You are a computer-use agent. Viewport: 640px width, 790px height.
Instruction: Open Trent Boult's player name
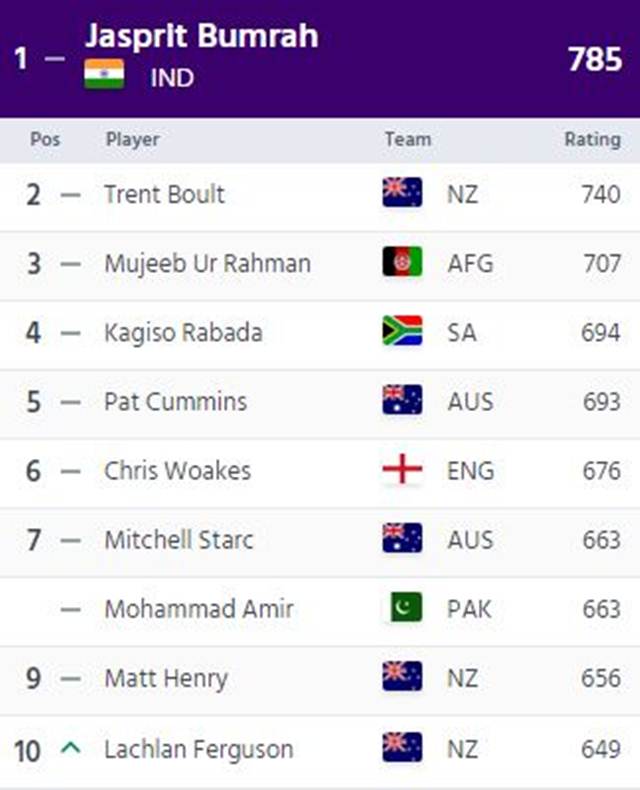coord(164,194)
